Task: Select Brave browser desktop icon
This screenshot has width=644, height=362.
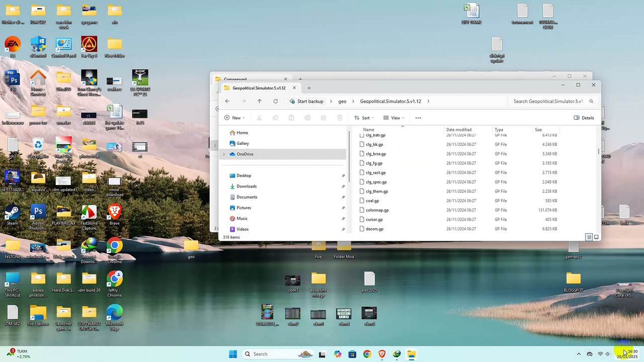Action: click(x=115, y=215)
